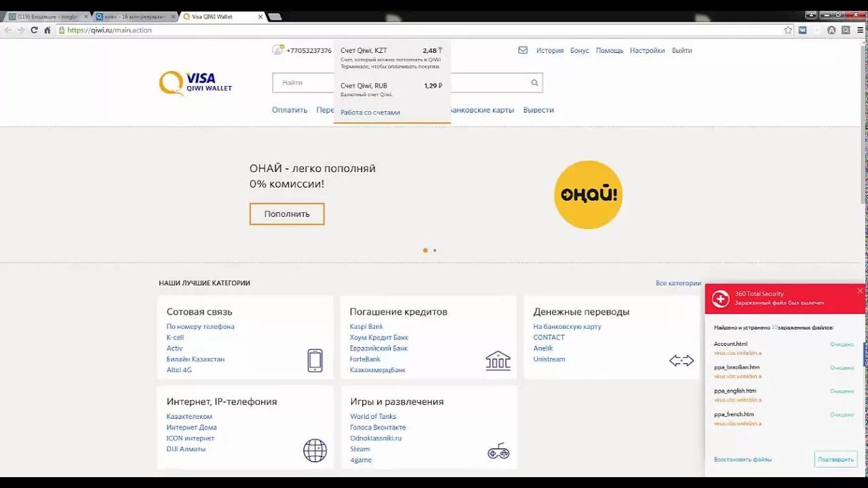
Task: Open История in top navigation
Action: pos(550,50)
